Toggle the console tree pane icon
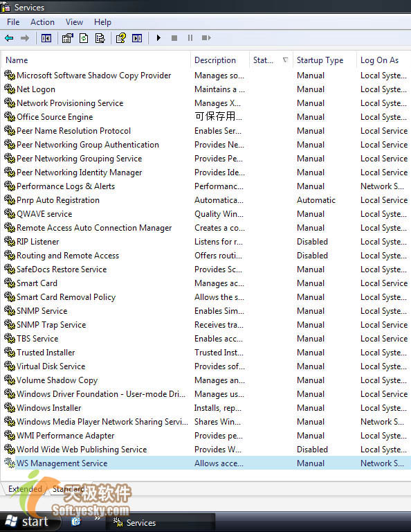The width and height of the screenshot is (411, 532). 46,38
